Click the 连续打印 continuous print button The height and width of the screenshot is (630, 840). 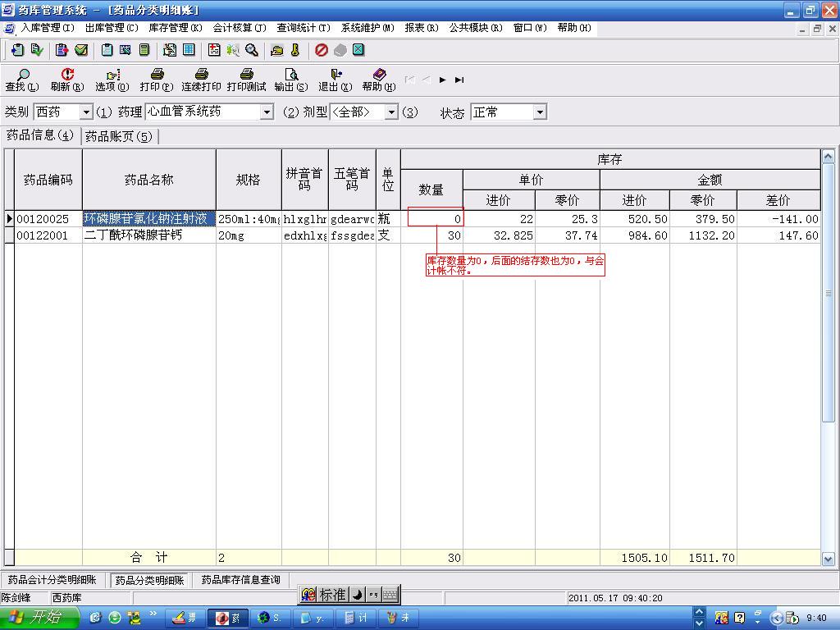201,80
